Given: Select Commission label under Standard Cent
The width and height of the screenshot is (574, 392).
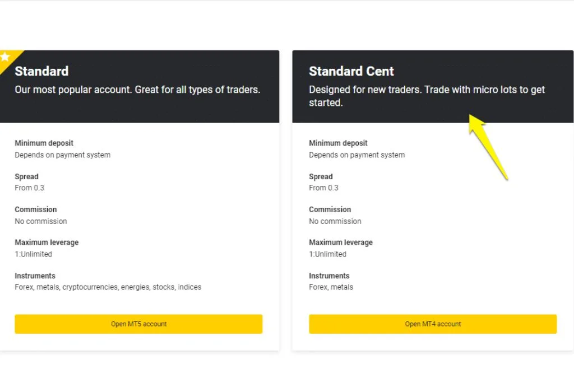Looking at the screenshot, I should (x=330, y=209).
